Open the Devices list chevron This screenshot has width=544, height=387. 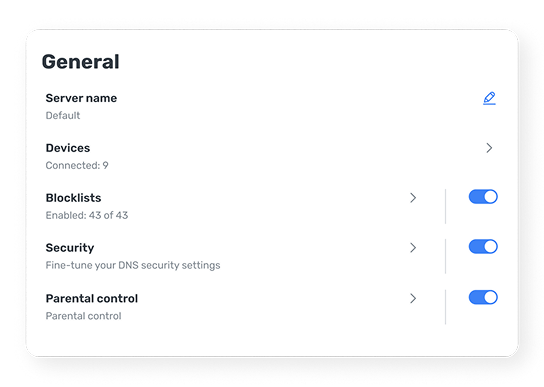coord(489,148)
